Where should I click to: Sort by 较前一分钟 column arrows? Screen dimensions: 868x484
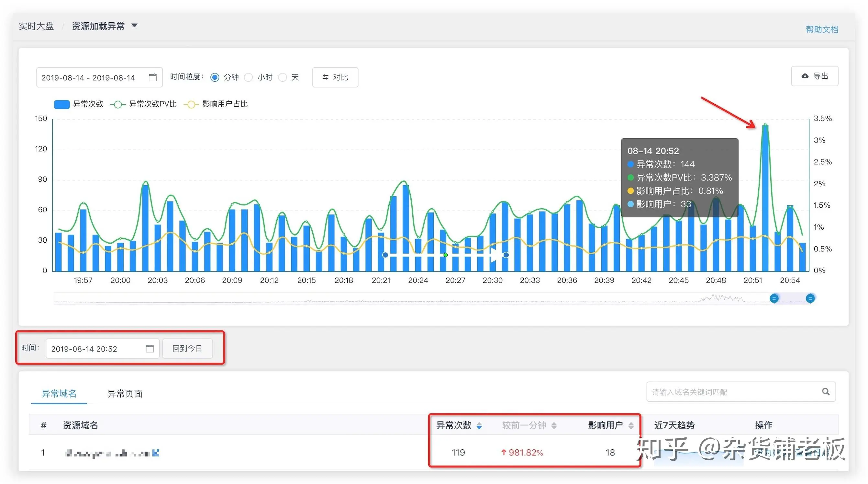click(x=554, y=426)
